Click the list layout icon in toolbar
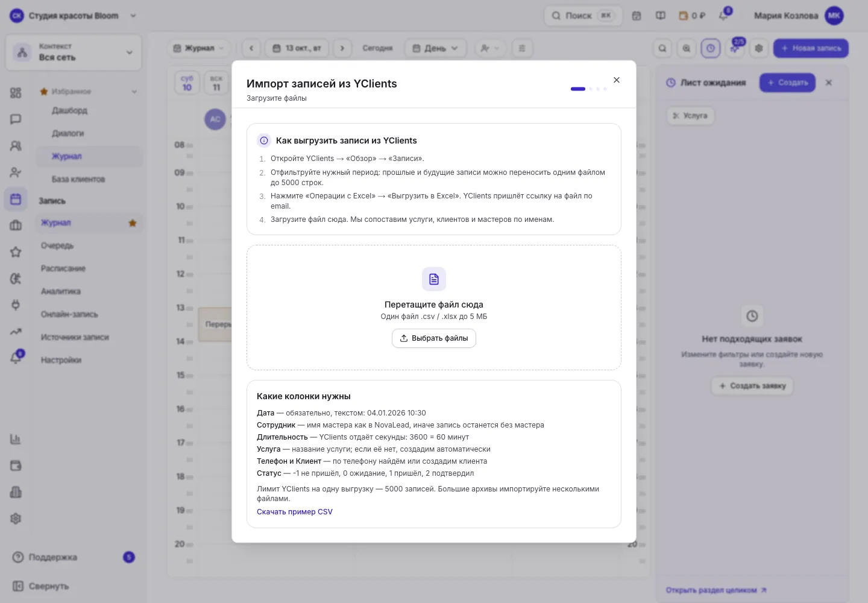868x603 pixels. [522, 48]
